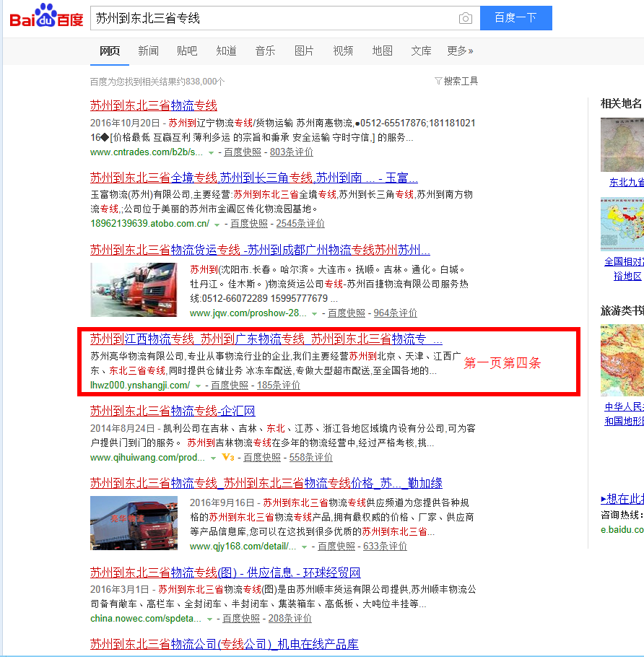The image size is (644, 657).
Task: Open the 音乐 tab
Action: pos(265,51)
